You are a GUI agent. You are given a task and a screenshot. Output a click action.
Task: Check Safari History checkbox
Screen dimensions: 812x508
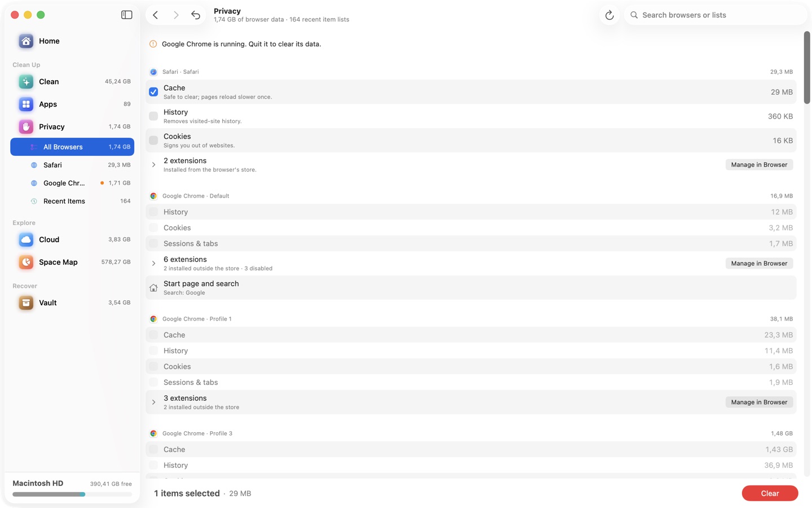(x=153, y=116)
